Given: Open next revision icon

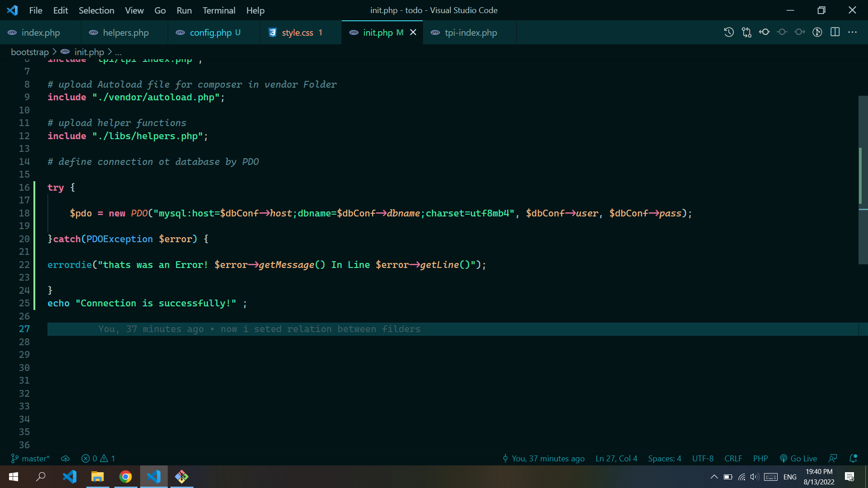Looking at the screenshot, I should pos(800,32).
